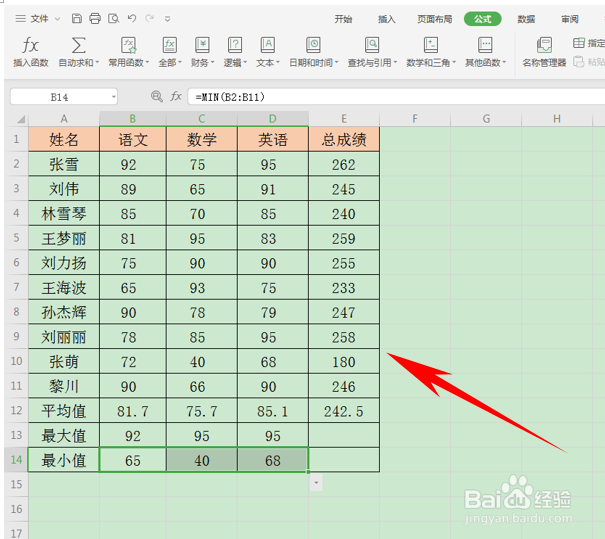This screenshot has height=539, width=605.
Task: Click the AutoSum sigma icon
Action: click(78, 46)
